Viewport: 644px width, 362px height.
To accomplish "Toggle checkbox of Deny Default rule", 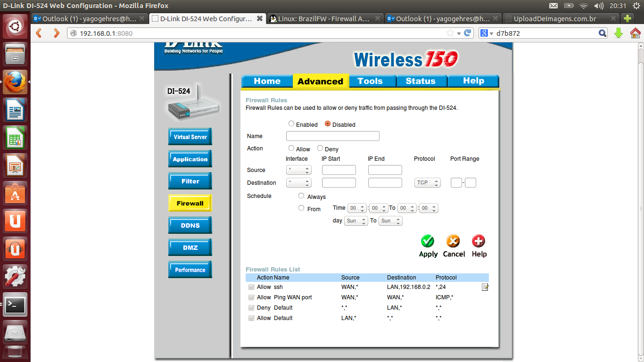I will [251, 308].
